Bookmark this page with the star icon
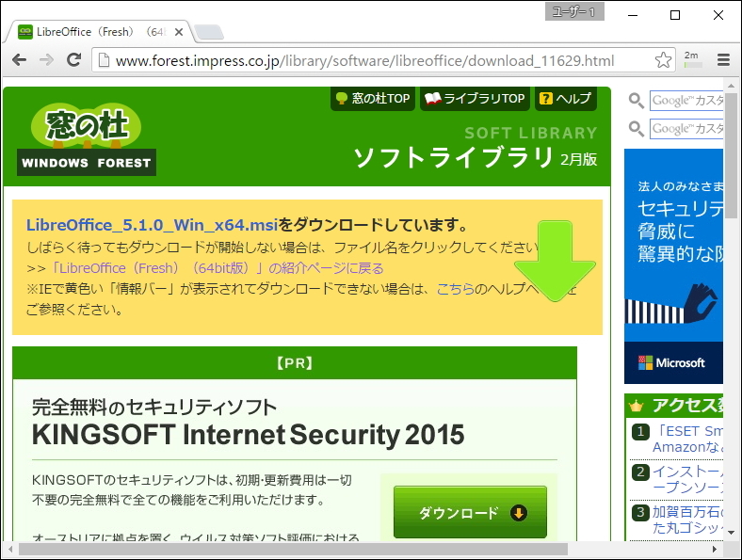Image resolution: width=742 pixels, height=560 pixels. pos(663,60)
